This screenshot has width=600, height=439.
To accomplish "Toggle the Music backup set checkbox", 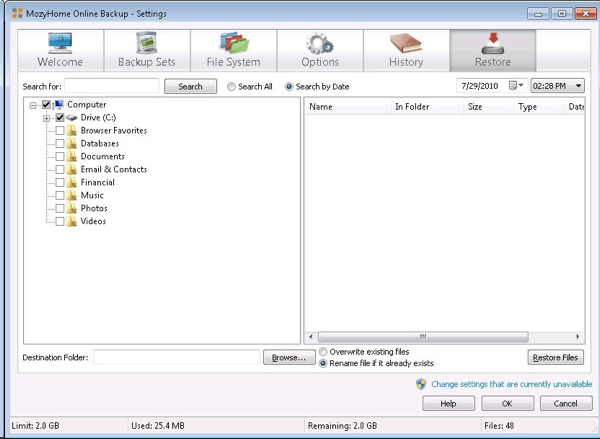I will (60, 196).
